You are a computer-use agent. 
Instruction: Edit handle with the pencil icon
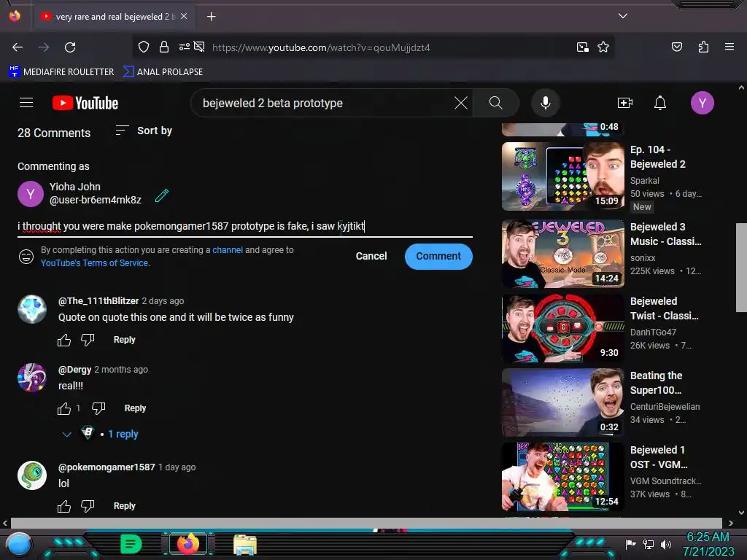click(162, 195)
